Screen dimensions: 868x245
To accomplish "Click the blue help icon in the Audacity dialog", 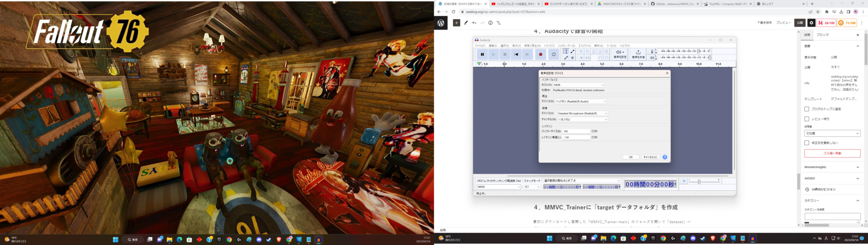I will pyautogui.click(x=665, y=157).
